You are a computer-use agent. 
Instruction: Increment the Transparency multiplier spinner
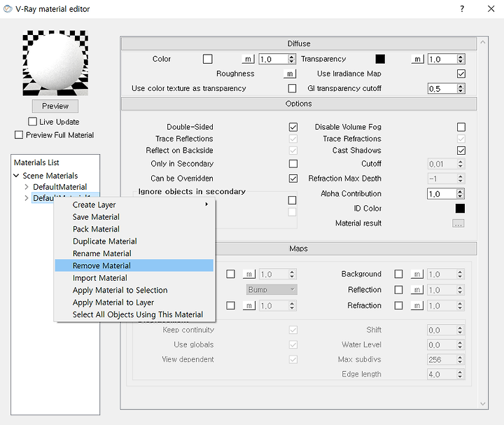tap(461, 57)
